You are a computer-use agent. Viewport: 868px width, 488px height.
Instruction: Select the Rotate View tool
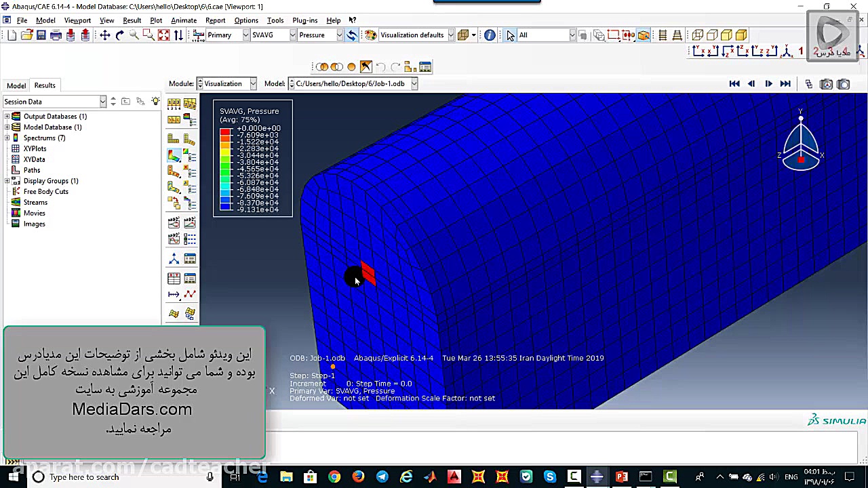pos(119,35)
